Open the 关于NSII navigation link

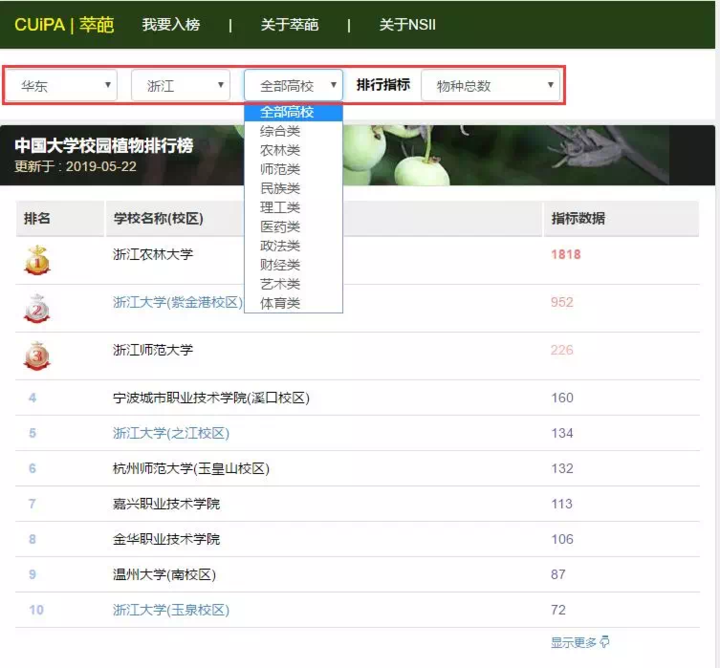tap(407, 25)
